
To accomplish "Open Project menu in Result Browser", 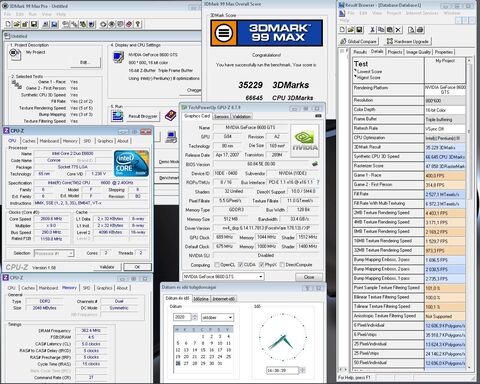I will 394,13.
